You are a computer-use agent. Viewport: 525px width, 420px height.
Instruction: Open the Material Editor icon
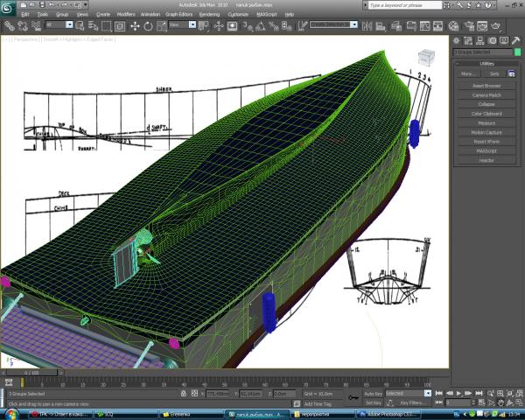point(453,25)
